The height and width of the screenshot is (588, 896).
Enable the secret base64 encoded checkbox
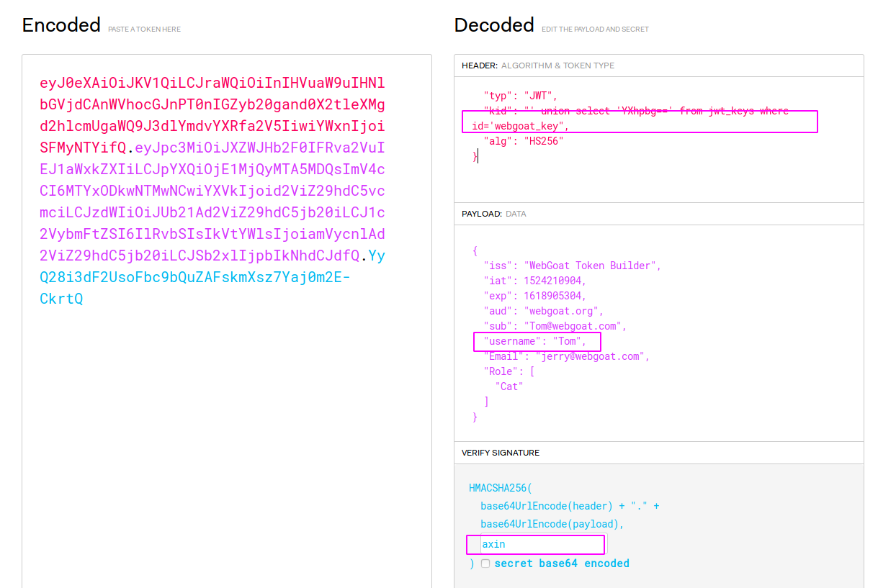coord(485,564)
